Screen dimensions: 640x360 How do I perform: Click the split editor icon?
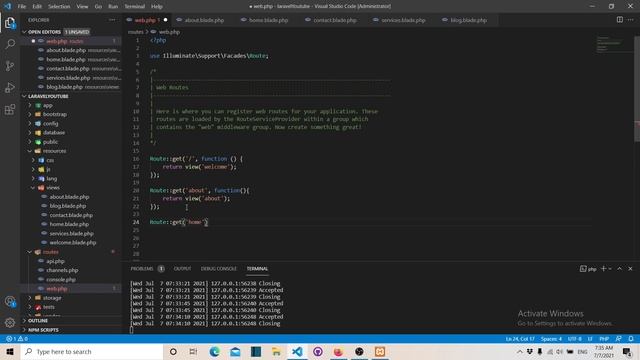tap(620, 20)
